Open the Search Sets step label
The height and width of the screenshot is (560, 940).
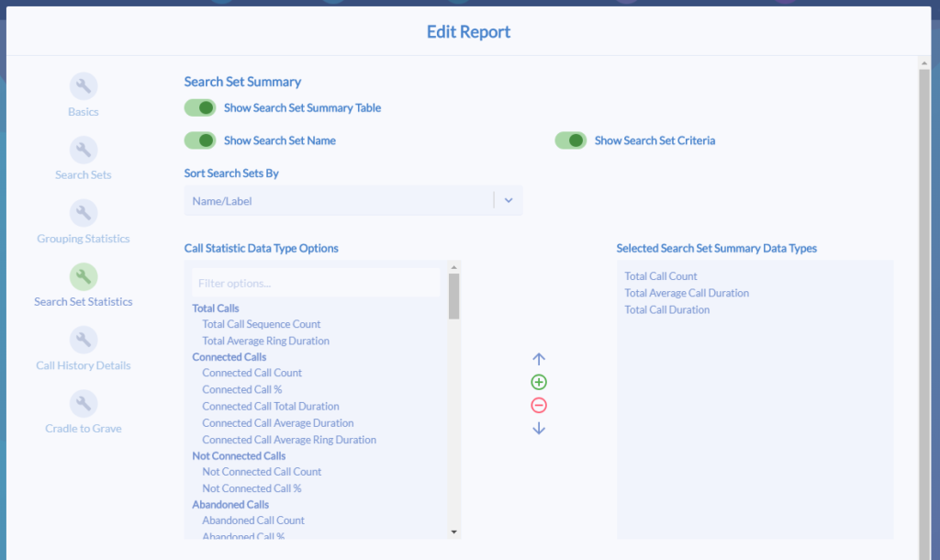point(84,175)
